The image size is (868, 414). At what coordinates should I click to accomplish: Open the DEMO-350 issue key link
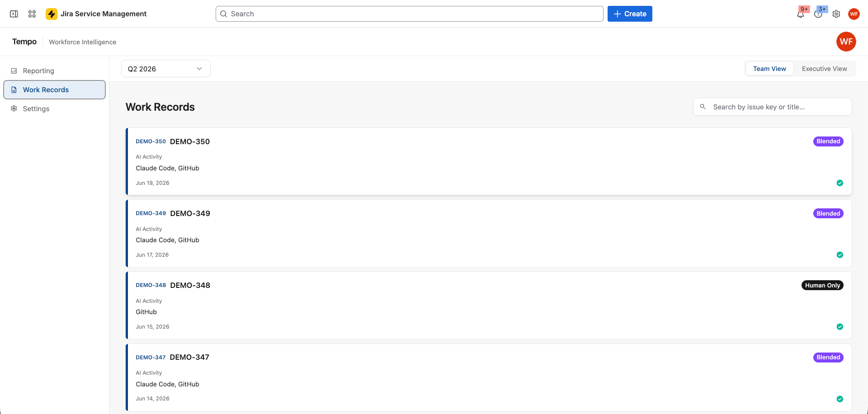[x=151, y=141]
